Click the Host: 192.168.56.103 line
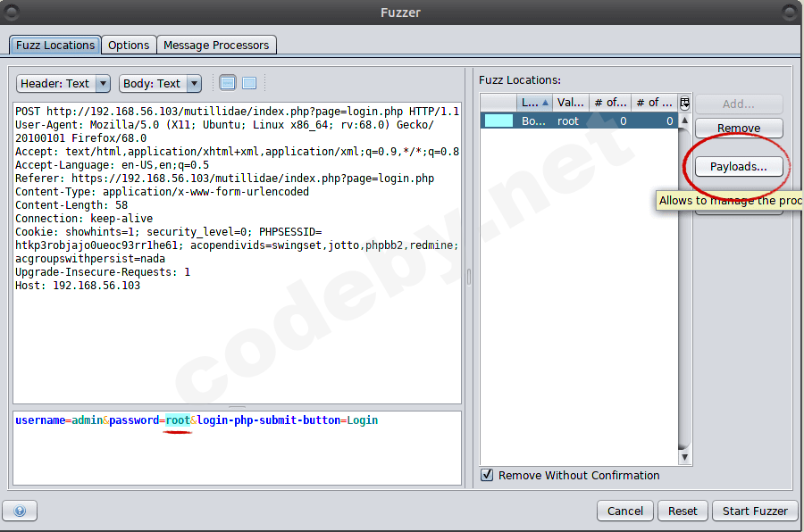 coord(78,286)
